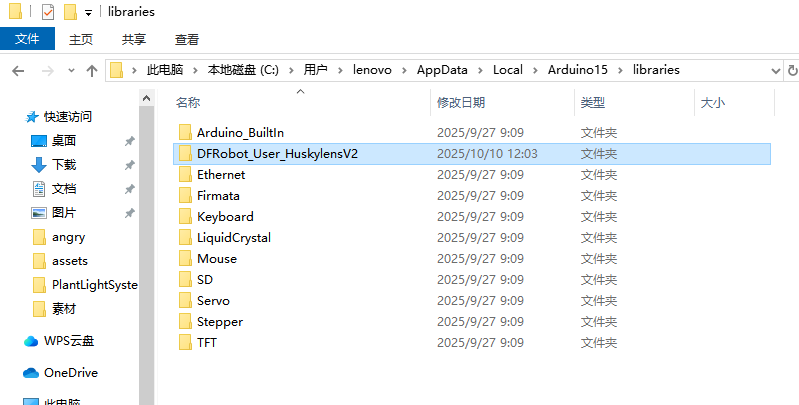The image size is (799, 405).
Task: Open the 桌面 shortcut in sidebar
Action: pyautogui.click(x=64, y=141)
